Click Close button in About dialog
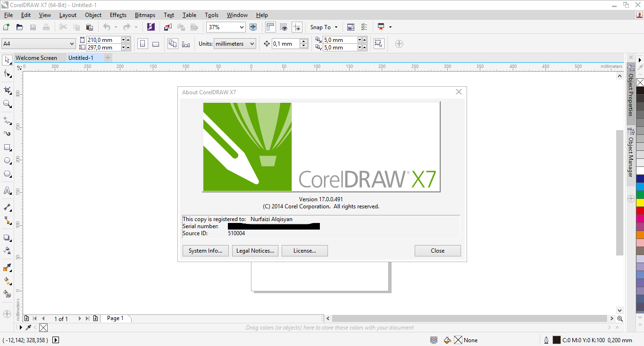The width and height of the screenshot is (644, 346). (x=438, y=251)
